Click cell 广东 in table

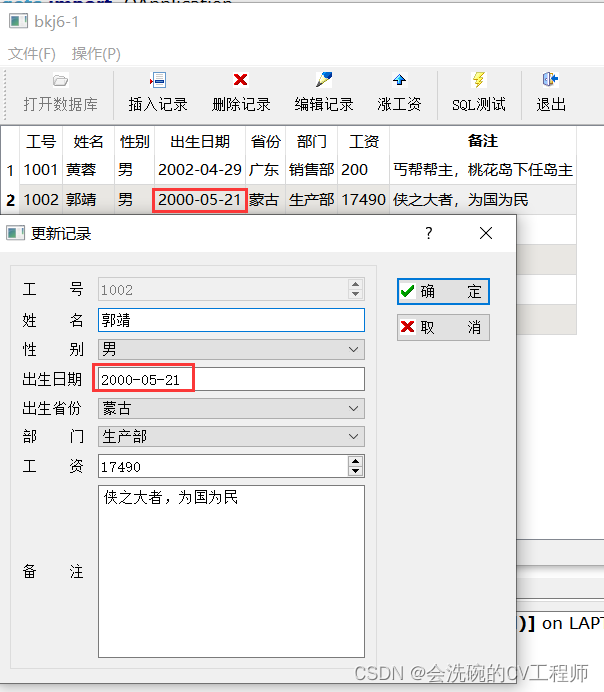266,170
